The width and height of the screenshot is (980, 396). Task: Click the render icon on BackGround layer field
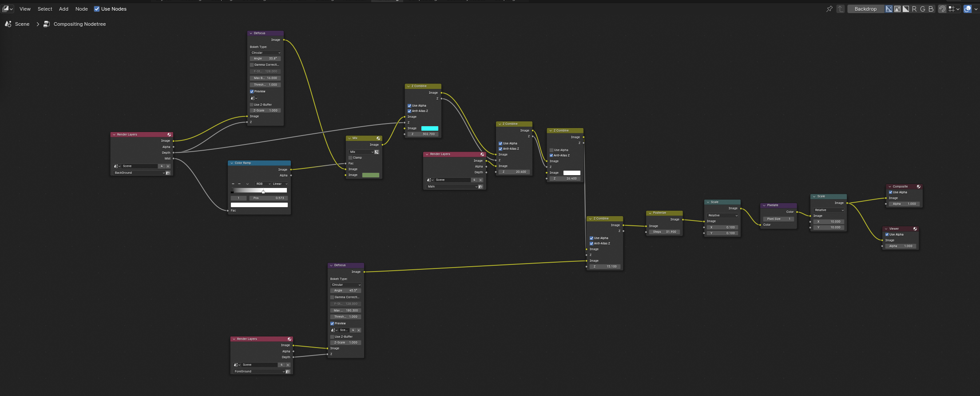168,173
